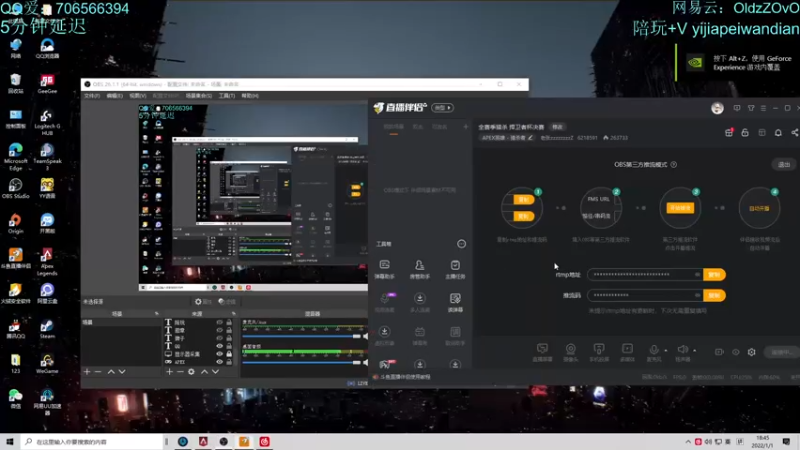Click the camera (摄像头) source icon
800x450 pixels.
pyautogui.click(x=570, y=352)
